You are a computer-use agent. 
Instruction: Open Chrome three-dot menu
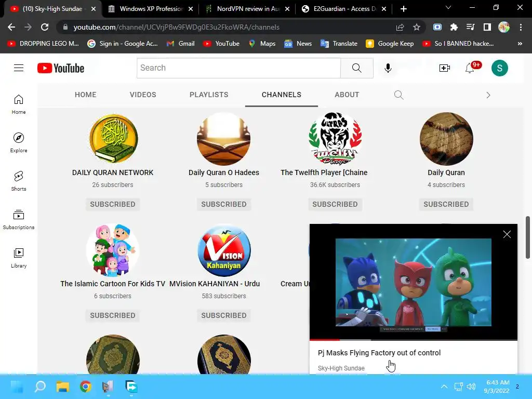(x=521, y=27)
